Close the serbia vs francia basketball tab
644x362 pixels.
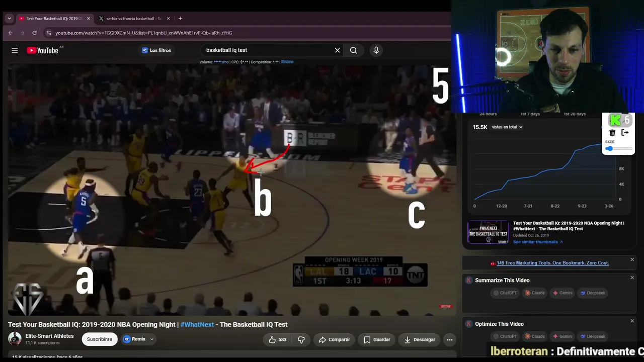tap(169, 19)
